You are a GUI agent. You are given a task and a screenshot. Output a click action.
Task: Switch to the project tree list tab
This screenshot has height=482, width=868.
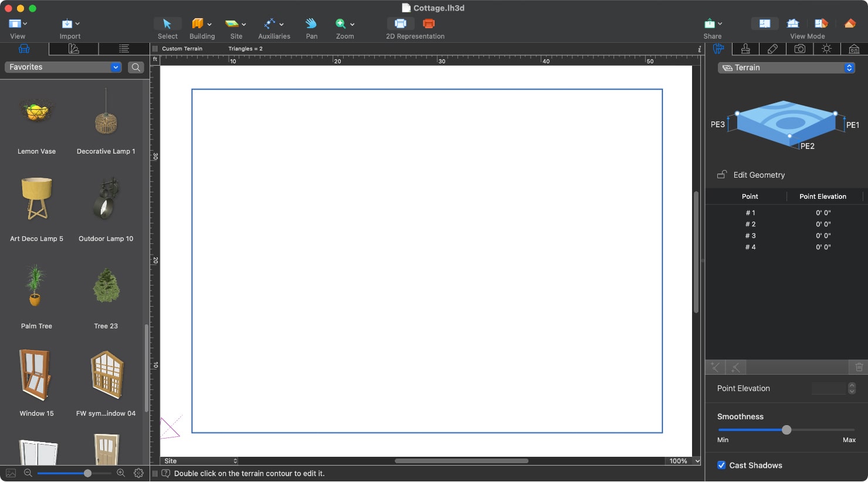(124, 49)
